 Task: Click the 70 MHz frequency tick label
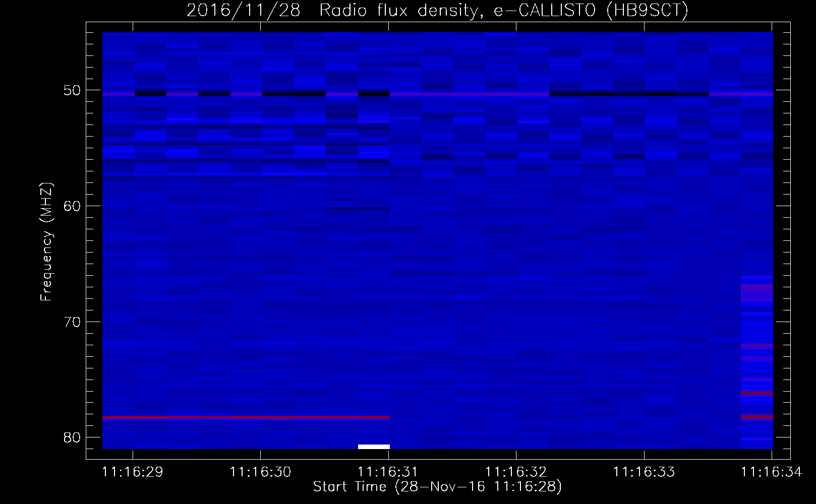click(x=72, y=322)
